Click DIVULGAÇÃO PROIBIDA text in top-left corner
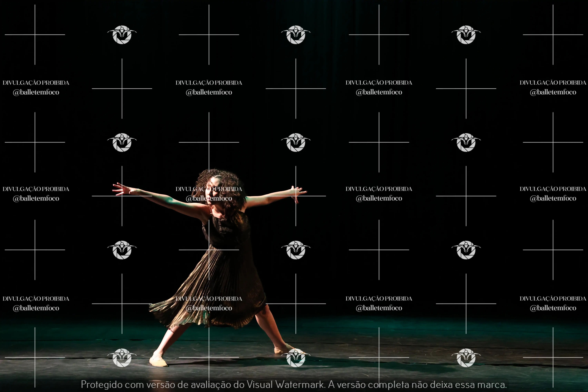Screen dimensions: 588x392 point(36,83)
